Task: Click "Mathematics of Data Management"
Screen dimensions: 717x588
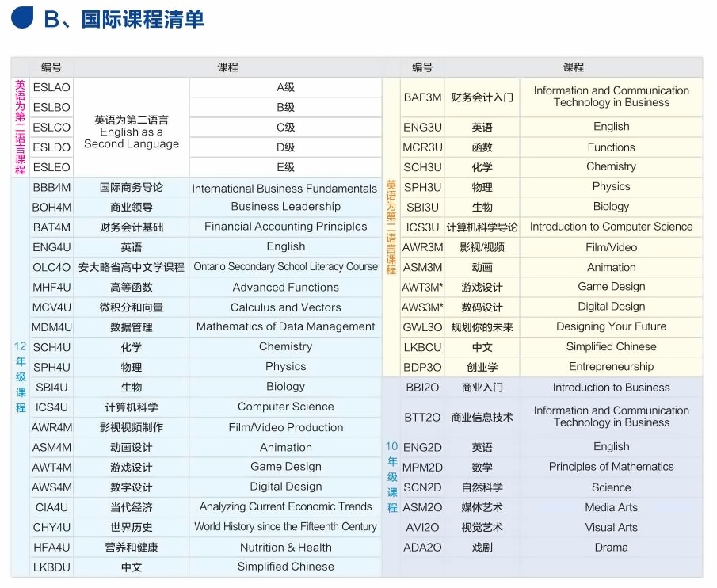Action: point(286,326)
